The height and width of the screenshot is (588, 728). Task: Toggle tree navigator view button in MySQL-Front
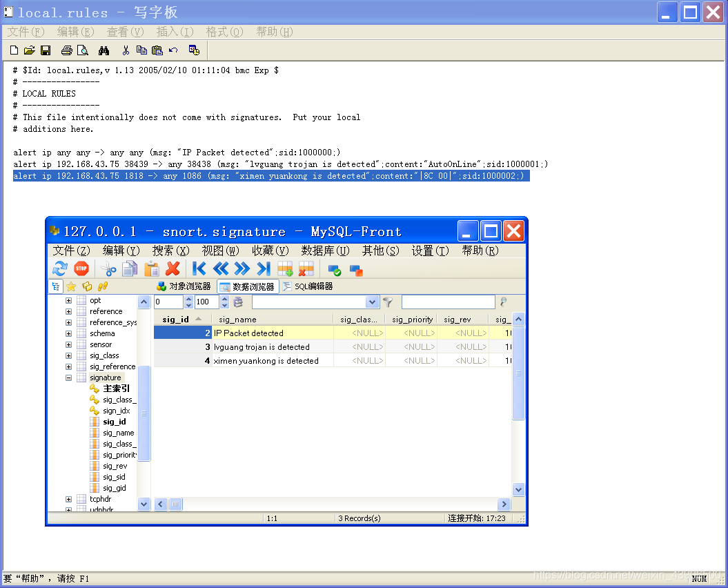56,286
